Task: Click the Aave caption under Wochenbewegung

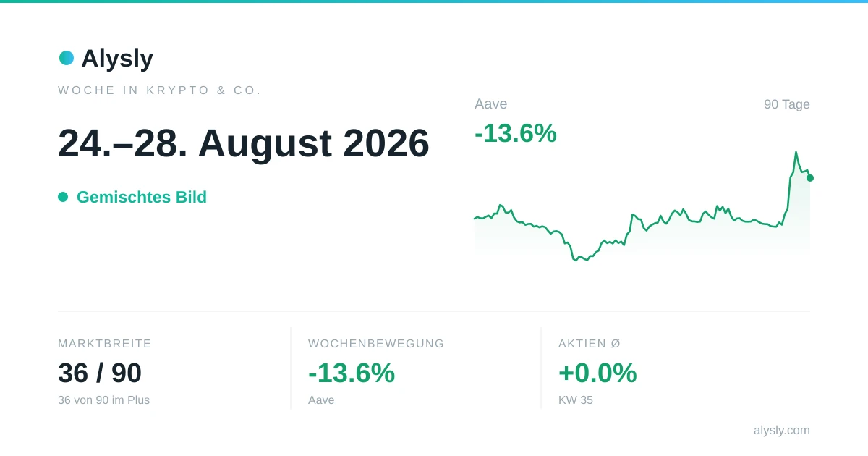Action: pyautogui.click(x=321, y=400)
